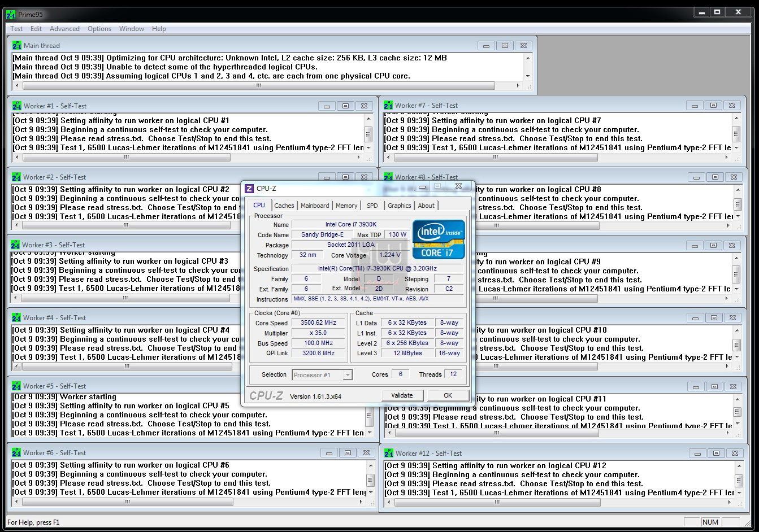
Task: Open the Advanced menu
Action: [64, 29]
